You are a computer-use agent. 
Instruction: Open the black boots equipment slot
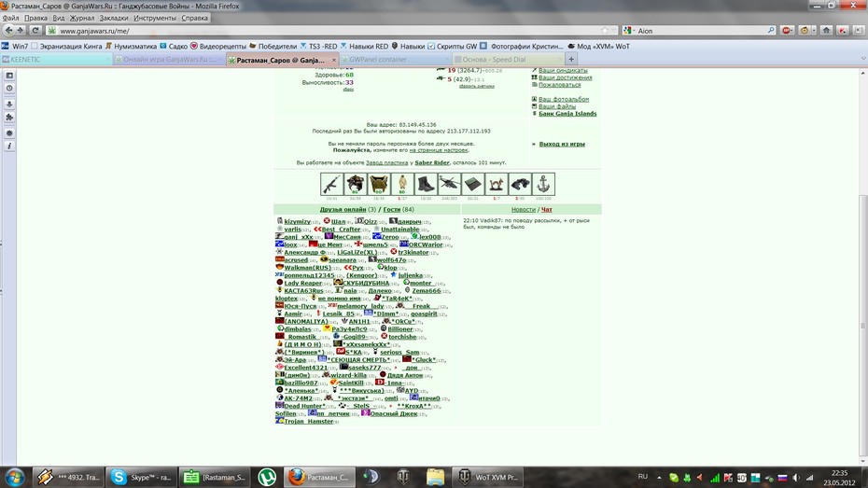coord(426,184)
